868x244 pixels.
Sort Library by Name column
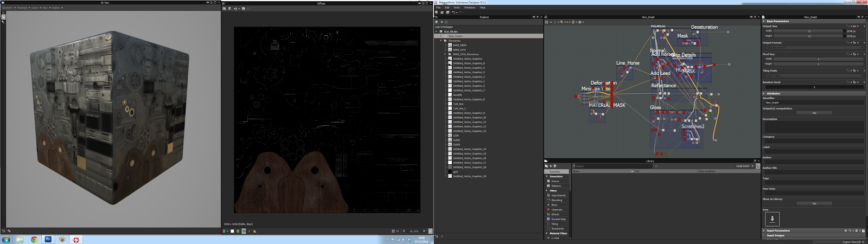pos(602,171)
